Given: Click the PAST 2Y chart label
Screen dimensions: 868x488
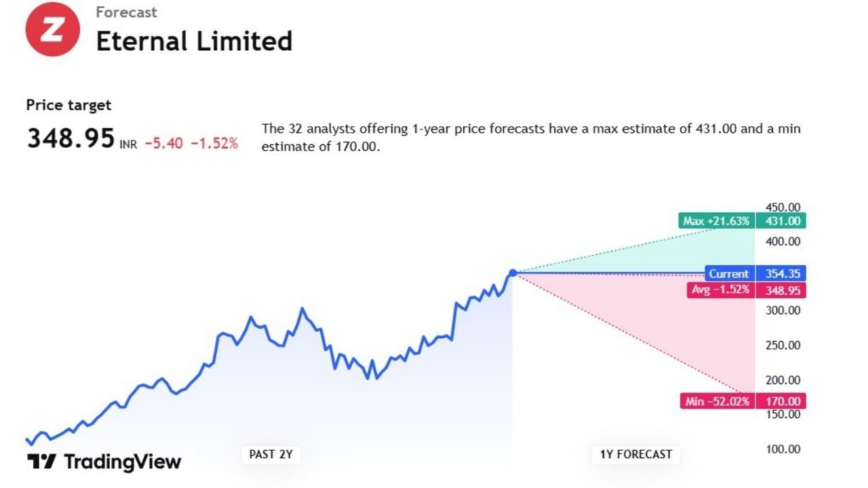Looking at the screenshot, I should point(271,454).
